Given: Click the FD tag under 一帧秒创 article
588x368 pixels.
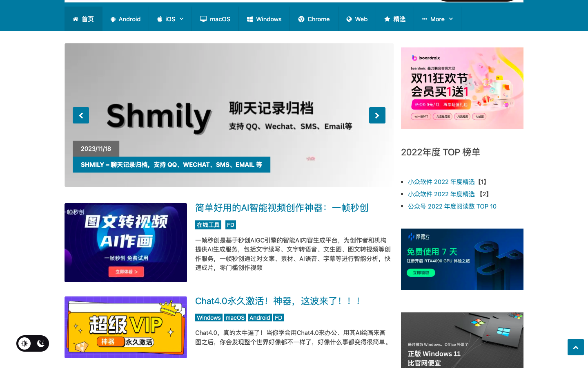Looking at the screenshot, I should click(x=231, y=225).
